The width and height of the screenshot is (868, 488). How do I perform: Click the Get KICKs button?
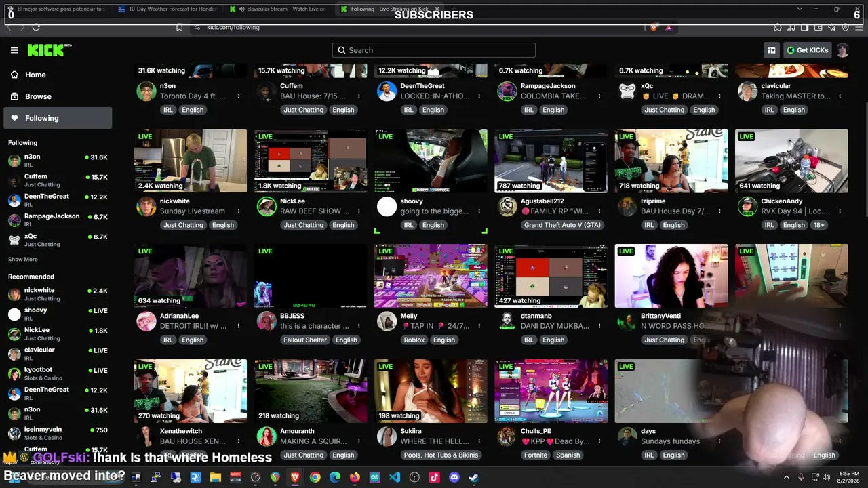(x=807, y=50)
